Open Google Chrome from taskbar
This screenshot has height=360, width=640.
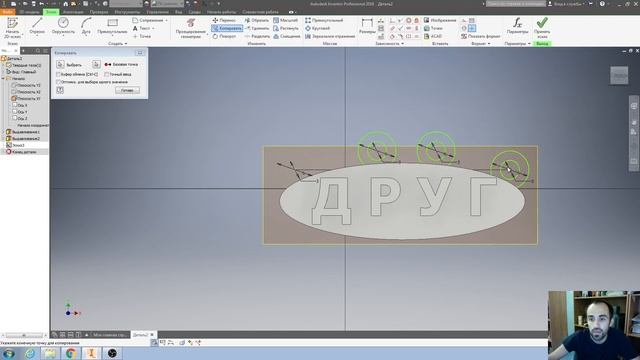(x=71, y=353)
